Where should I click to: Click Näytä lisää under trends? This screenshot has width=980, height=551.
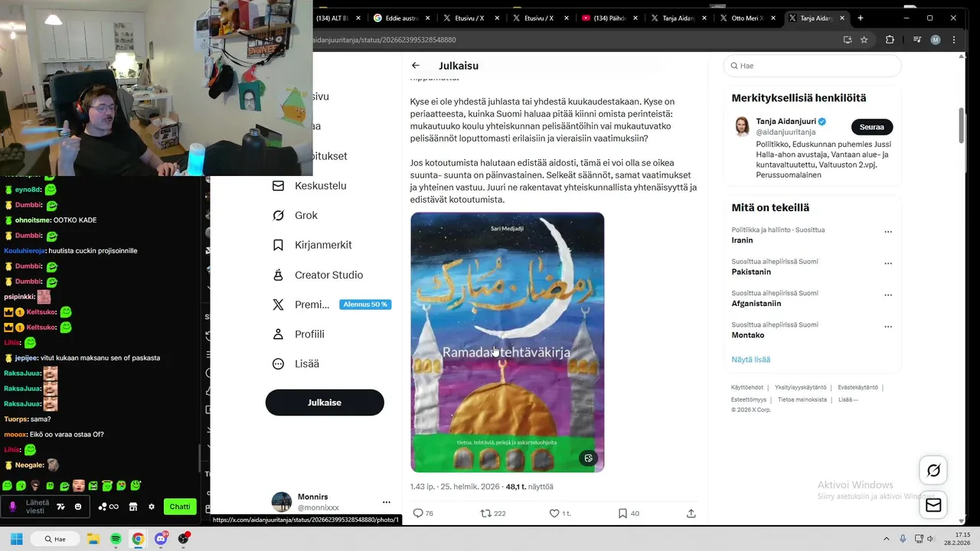751,360
